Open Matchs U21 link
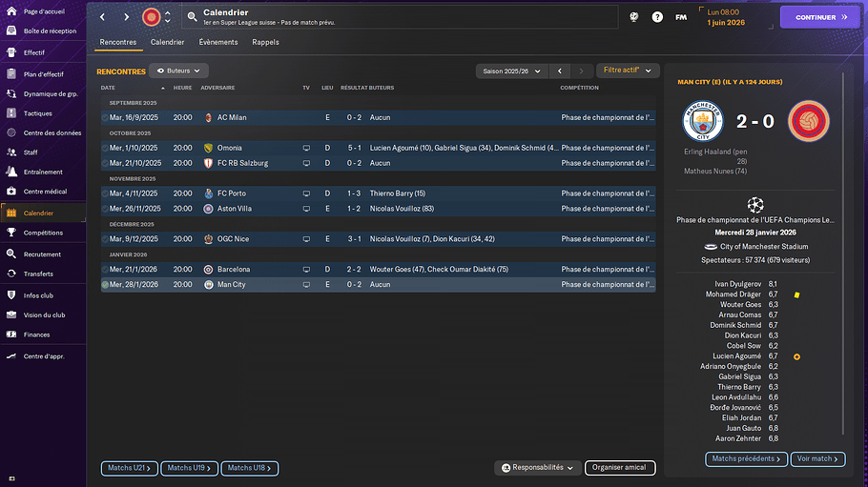Image resolution: width=868 pixels, height=487 pixels. pos(129,468)
